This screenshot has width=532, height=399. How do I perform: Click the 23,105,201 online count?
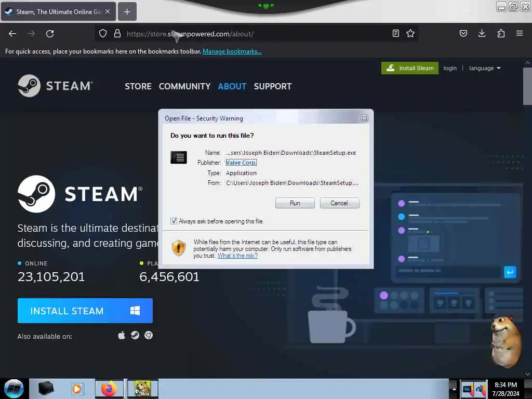51,277
